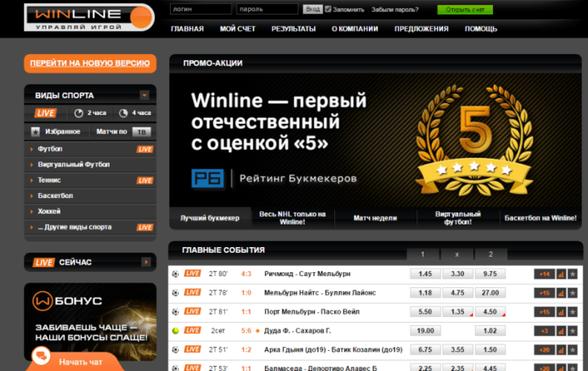This screenshot has height=371, width=588.
Task: Toggle the Запомнить checkbox
Action: [x=328, y=9]
